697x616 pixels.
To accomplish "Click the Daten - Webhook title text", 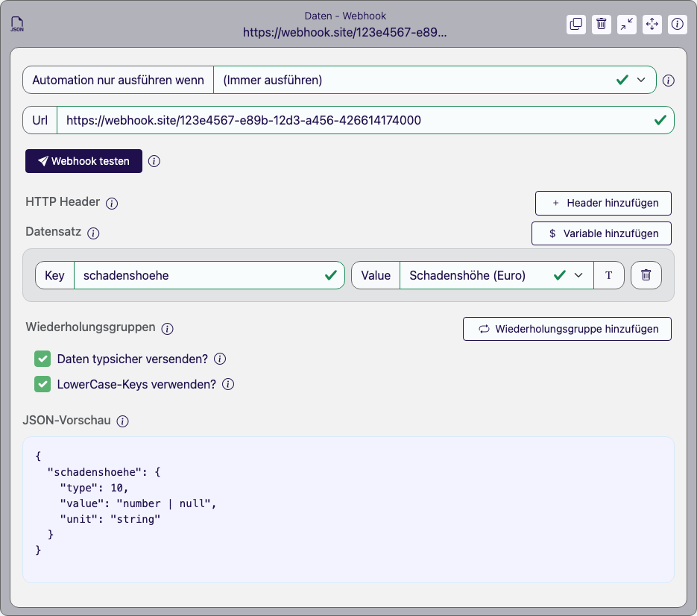I will pos(345,16).
